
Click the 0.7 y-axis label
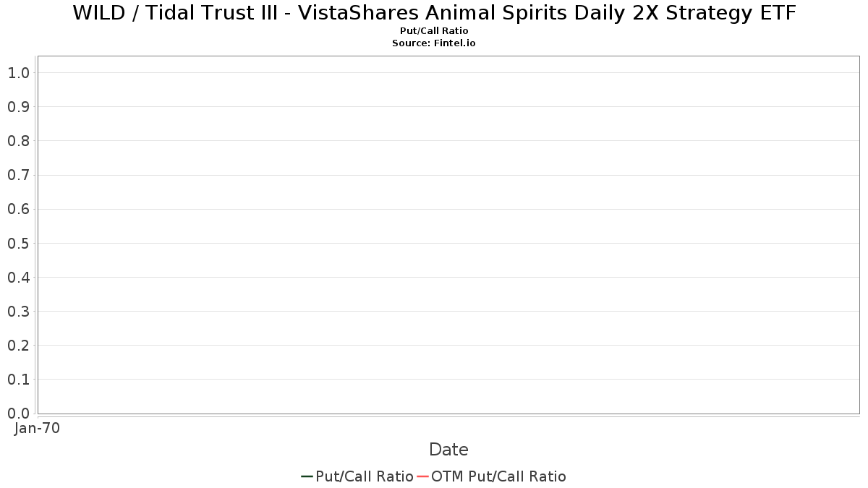click(x=18, y=175)
